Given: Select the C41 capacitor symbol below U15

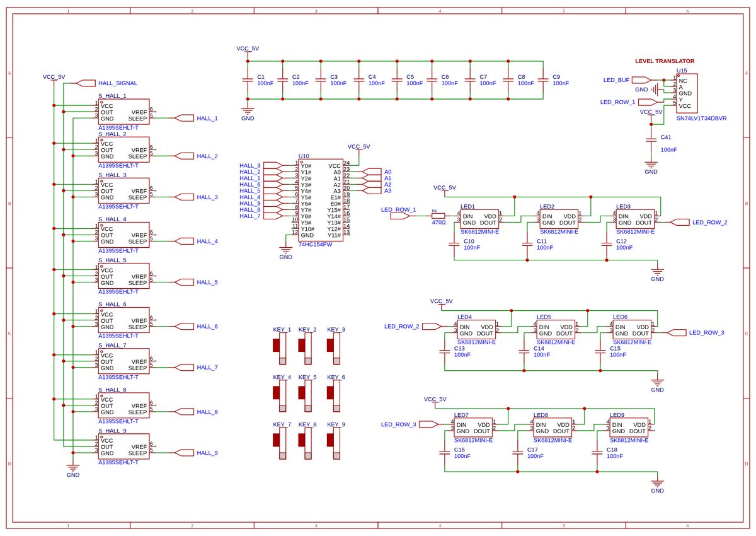Looking at the screenshot, I should tap(651, 140).
